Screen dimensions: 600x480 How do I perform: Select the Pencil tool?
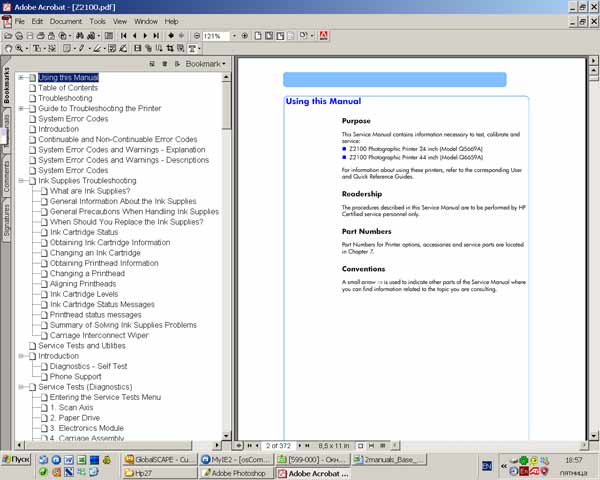[82, 49]
